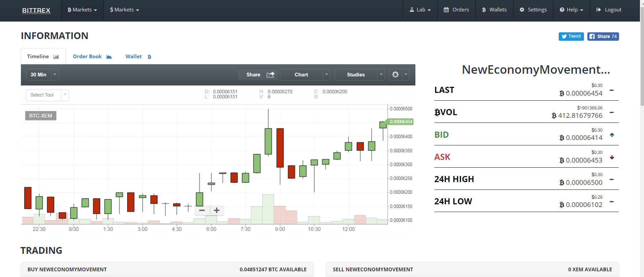Click the Facebook Share 74 button

(x=603, y=36)
